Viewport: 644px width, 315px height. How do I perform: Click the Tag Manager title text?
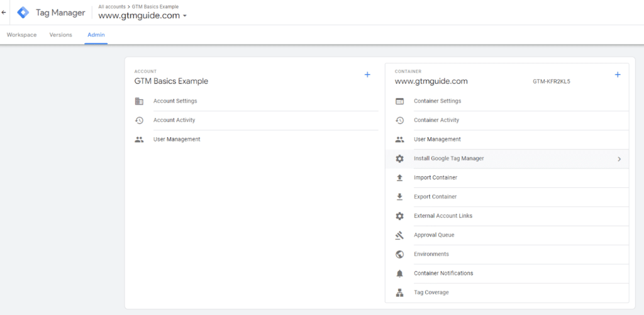(x=60, y=13)
